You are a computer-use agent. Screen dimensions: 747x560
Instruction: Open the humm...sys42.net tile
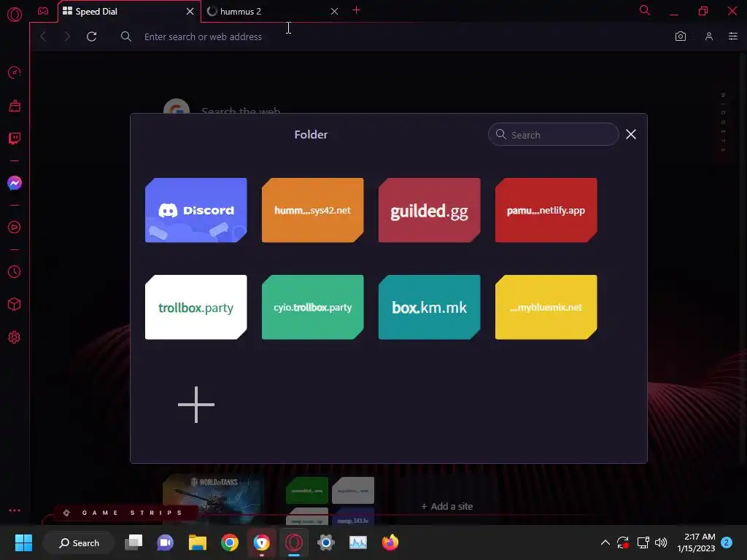click(312, 210)
